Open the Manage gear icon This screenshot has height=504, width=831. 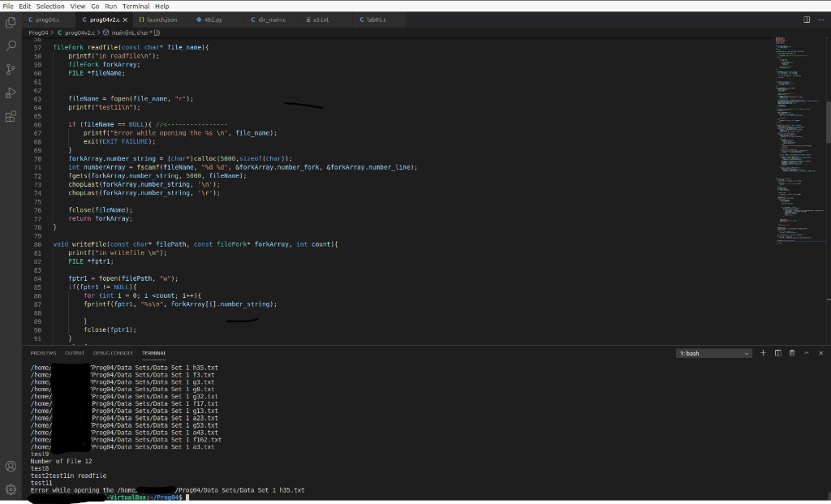coord(11,489)
